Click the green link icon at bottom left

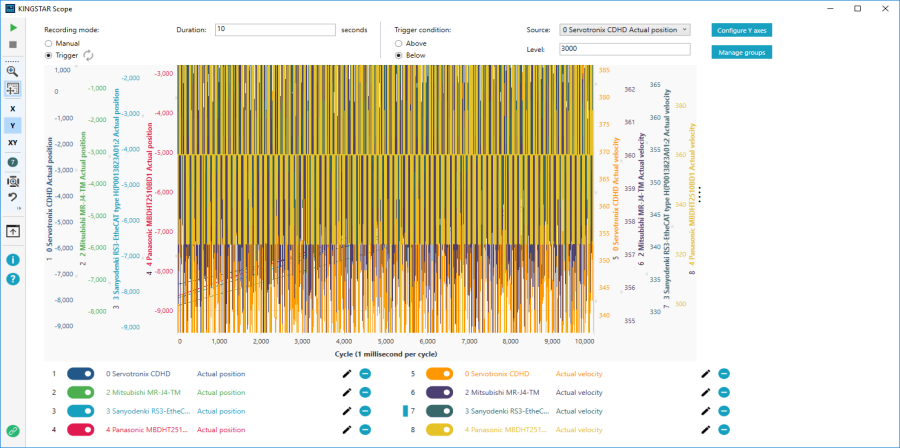coord(12,431)
